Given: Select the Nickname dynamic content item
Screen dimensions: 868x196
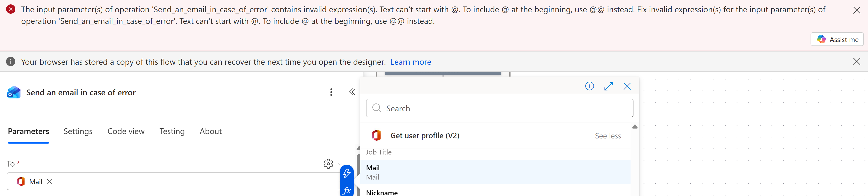Looking at the screenshot, I should click(x=382, y=192).
